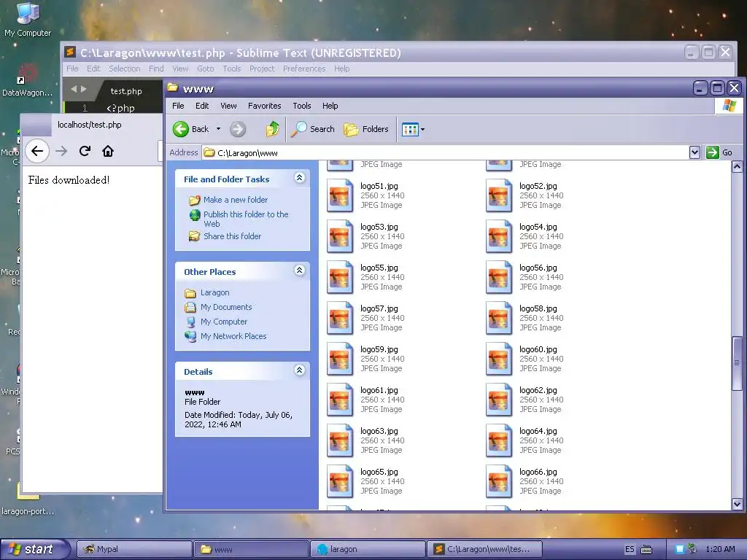Select the logo59.jpg file icon

(340, 359)
